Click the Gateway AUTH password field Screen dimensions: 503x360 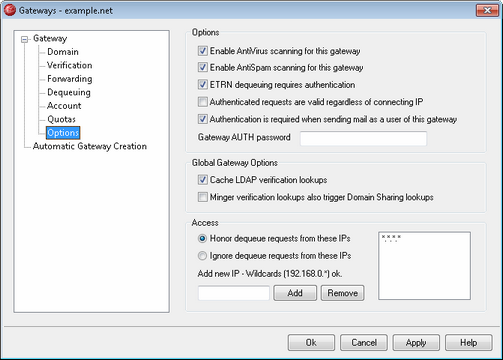click(x=363, y=138)
